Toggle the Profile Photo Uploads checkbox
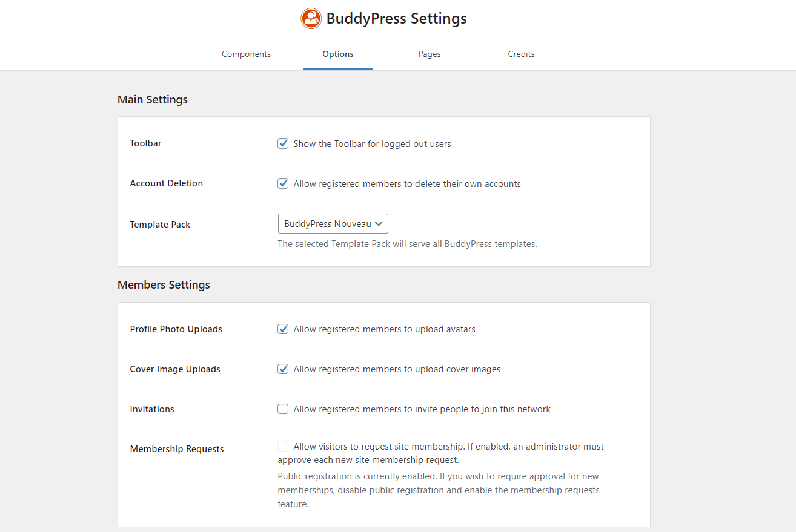The image size is (796, 532). (283, 329)
